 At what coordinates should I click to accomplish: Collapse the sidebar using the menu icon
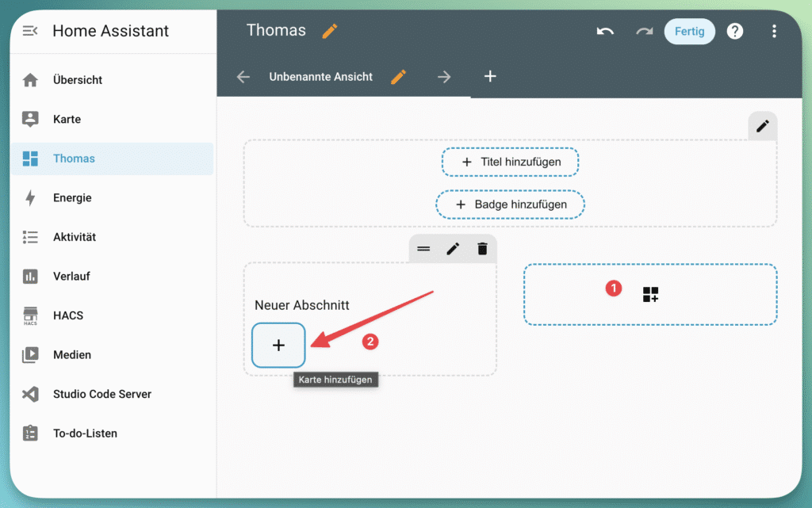pyautogui.click(x=30, y=31)
